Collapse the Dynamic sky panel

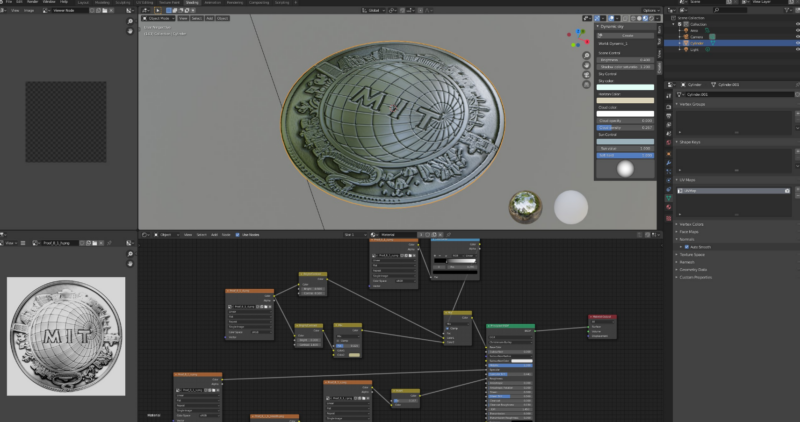click(x=598, y=27)
